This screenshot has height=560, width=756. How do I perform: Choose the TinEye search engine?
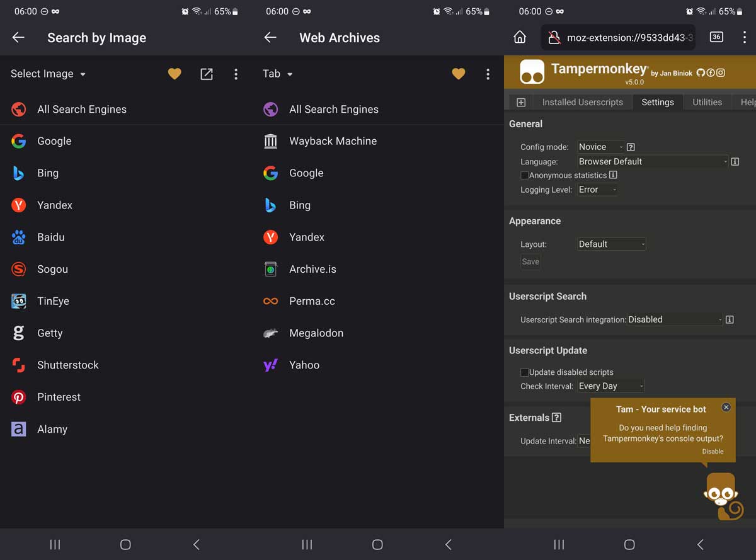click(x=126, y=301)
